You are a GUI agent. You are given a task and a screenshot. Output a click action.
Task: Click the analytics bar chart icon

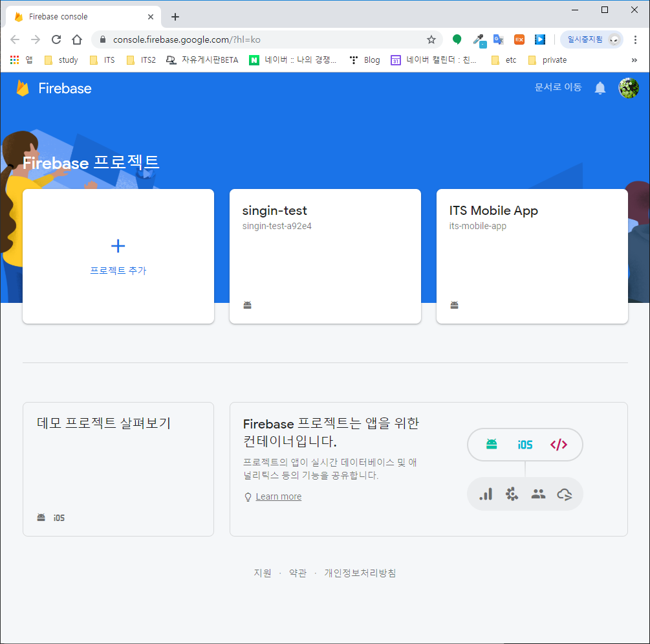(486, 494)
